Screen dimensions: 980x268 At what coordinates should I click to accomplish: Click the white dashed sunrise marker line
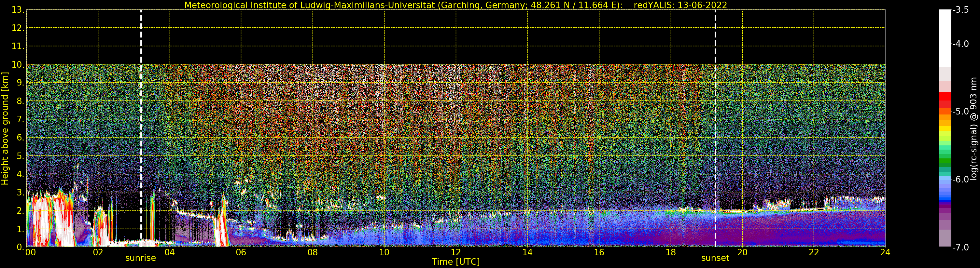pos(141,128)
